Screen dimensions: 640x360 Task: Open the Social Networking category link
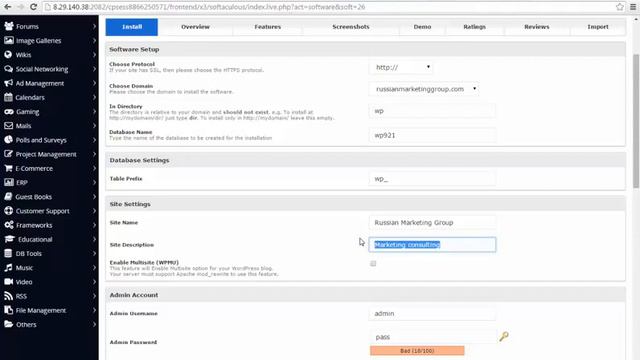click(42, 69)
